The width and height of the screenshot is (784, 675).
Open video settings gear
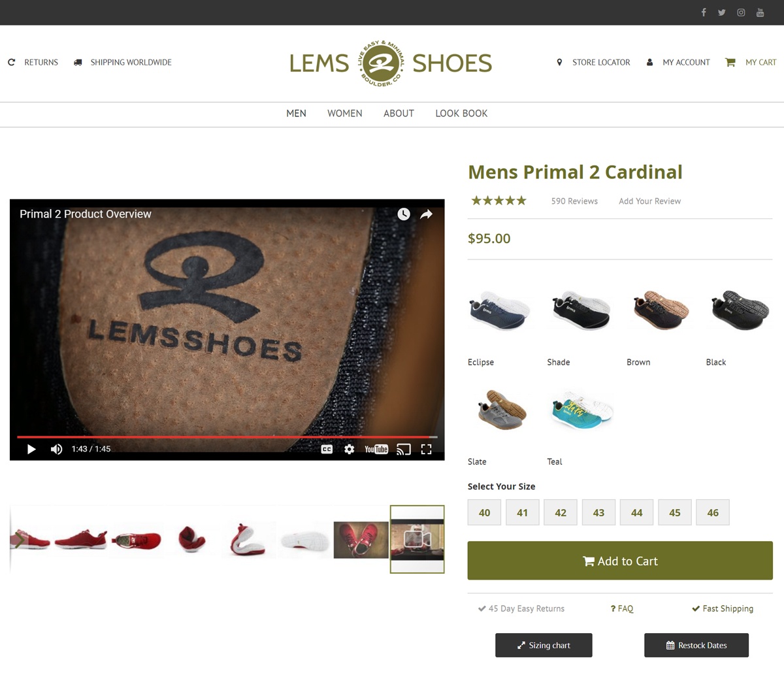tap(350, 449)
